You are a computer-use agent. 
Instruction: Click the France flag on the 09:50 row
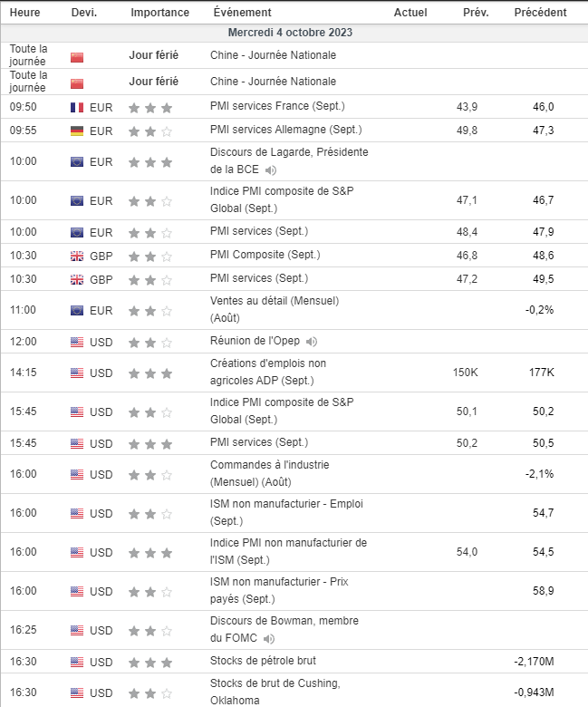tap(77, 107)
